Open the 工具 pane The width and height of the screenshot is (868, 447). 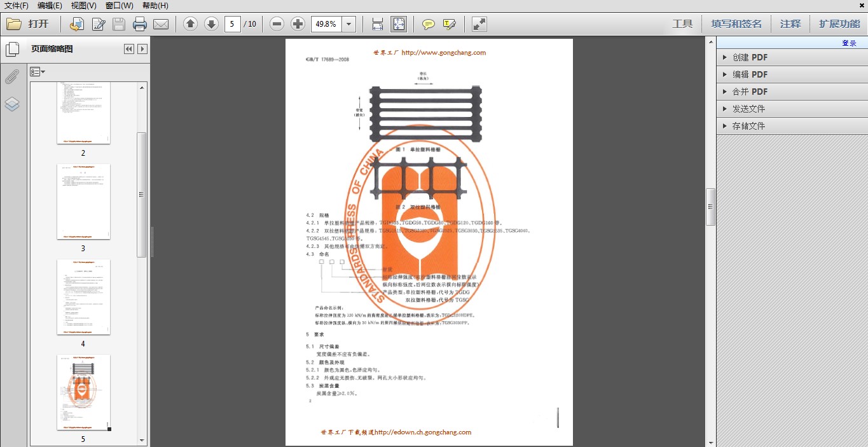682,24
